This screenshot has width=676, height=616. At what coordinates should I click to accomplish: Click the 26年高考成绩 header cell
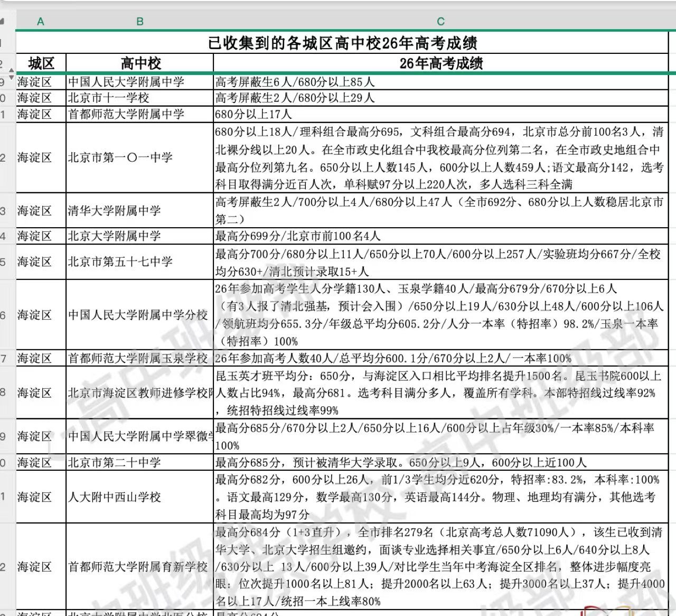(x=441, y=63)
